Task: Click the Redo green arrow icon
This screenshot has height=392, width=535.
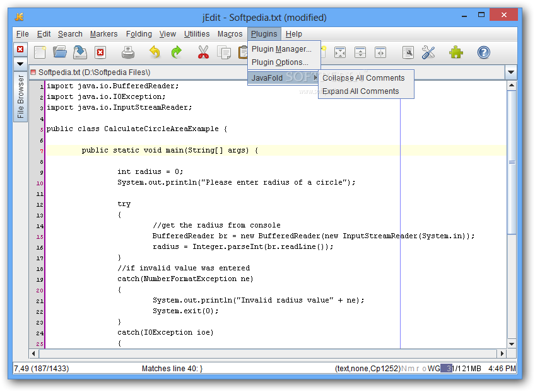Action: pos(177,52)
